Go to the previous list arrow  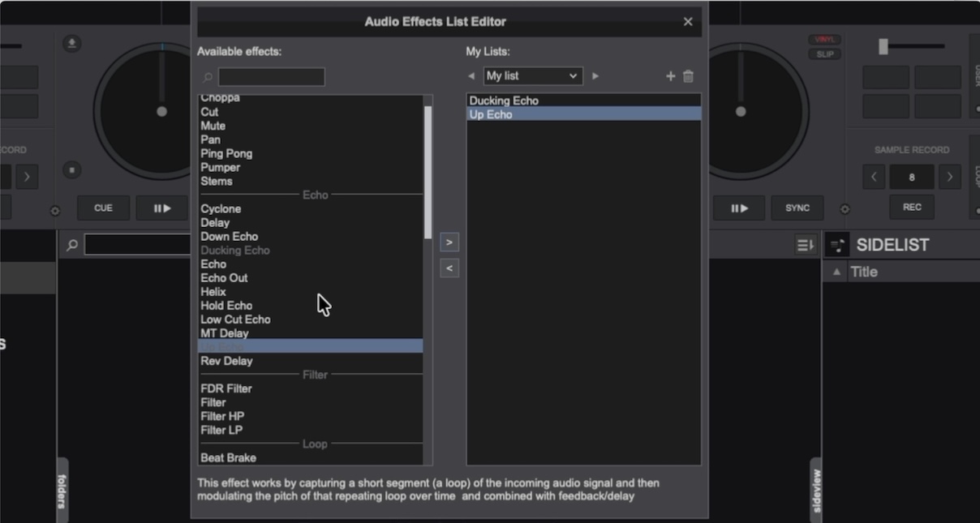(x=471, y=76)
